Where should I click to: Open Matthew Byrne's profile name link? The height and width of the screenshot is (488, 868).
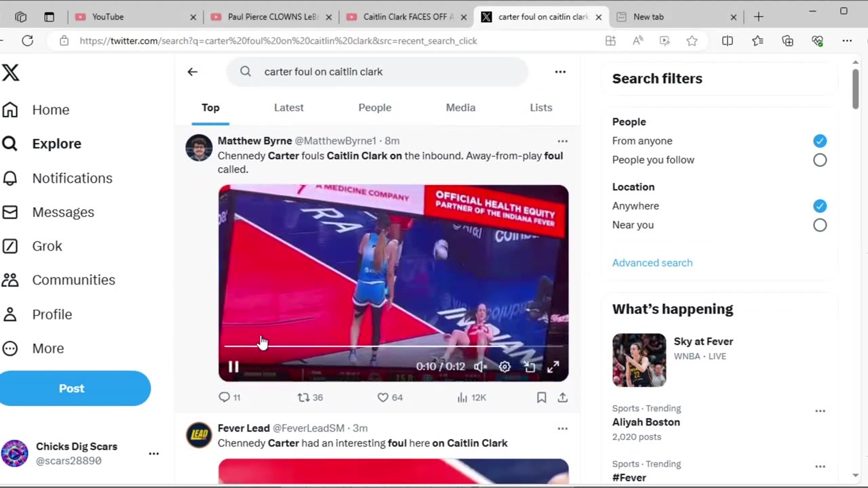pos(255,141)
